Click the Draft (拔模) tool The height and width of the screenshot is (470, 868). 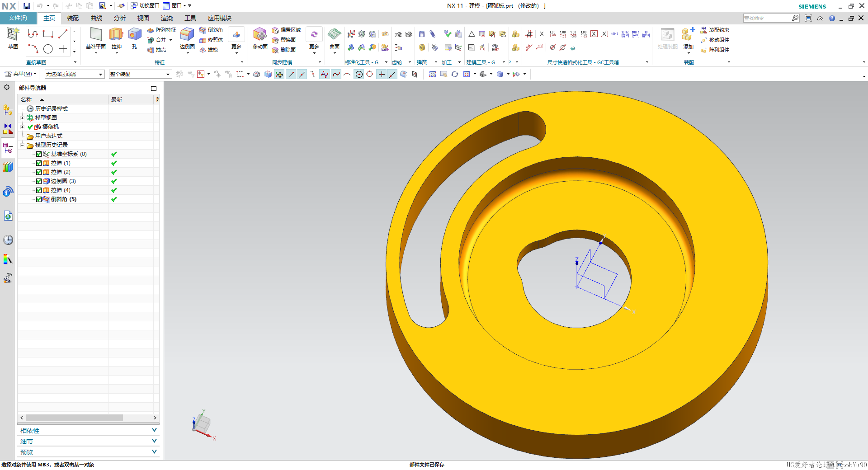(x=209, y=50)
